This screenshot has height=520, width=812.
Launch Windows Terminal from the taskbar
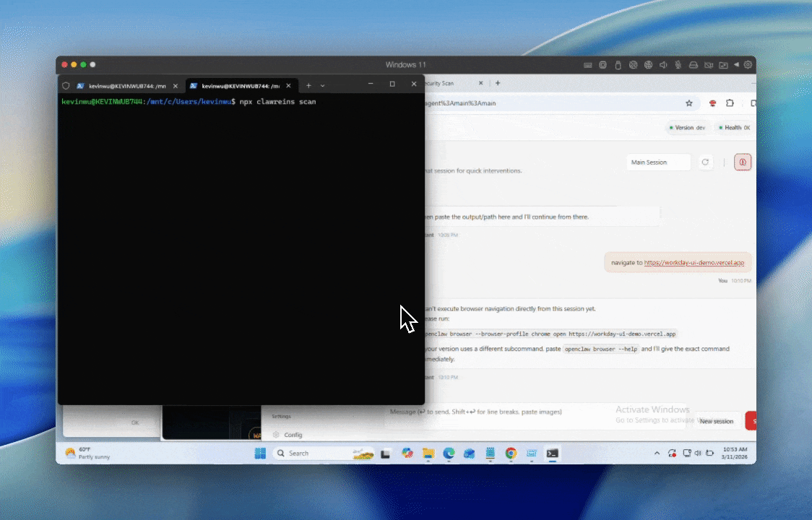pos(553,453)
